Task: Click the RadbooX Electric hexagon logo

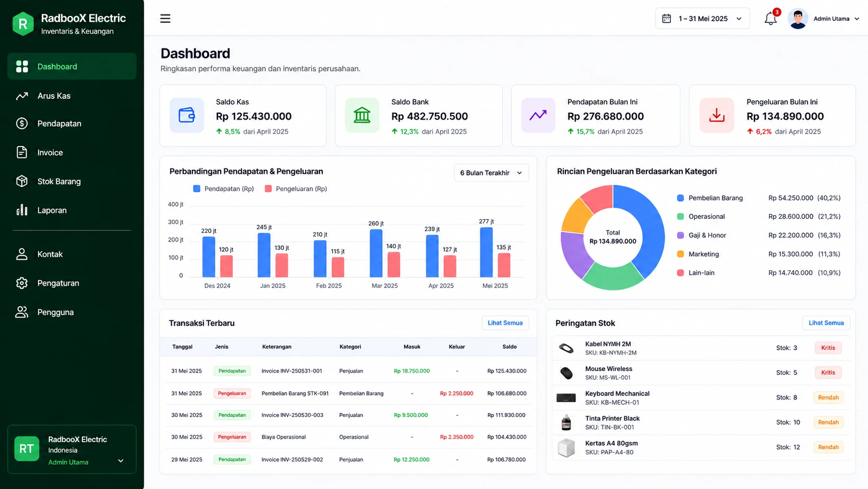Action: click(x=23, y=24)
